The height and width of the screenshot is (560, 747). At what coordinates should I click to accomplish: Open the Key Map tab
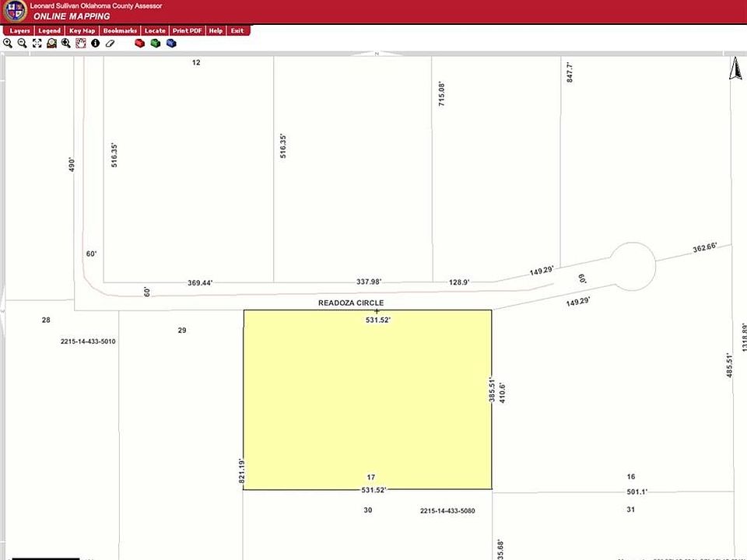coord(82,30)
